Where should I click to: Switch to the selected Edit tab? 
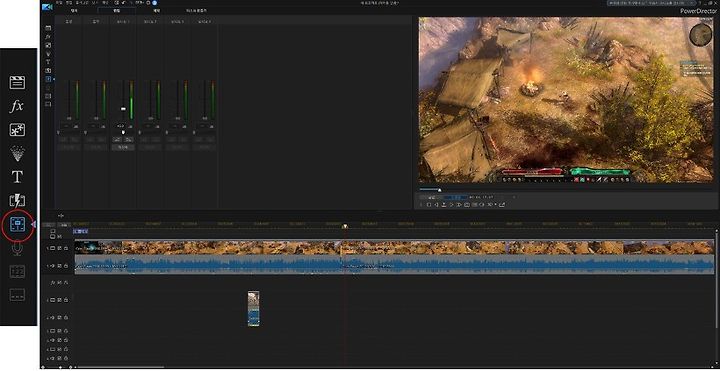click(117, 10)
